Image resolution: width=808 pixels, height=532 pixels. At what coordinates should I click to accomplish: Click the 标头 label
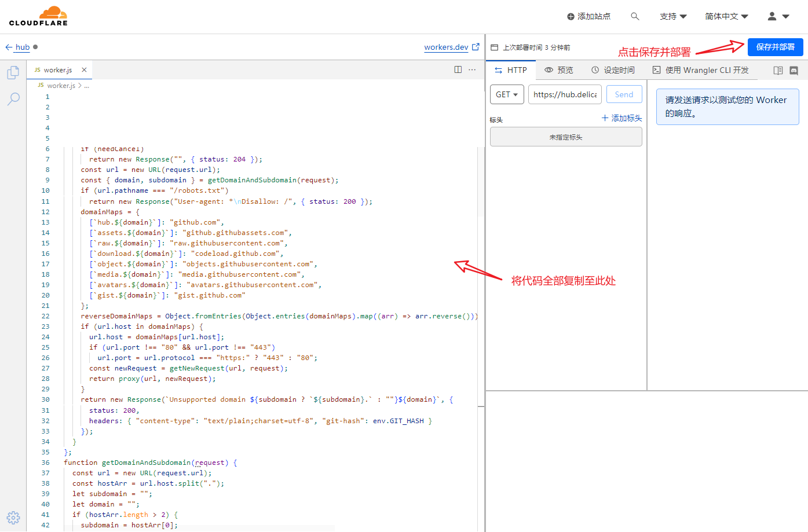(496, 120)
